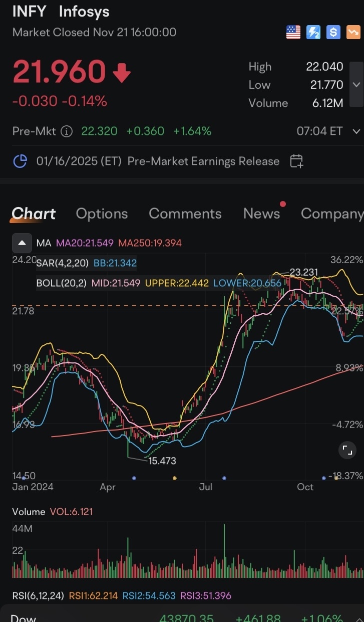Tap the High 22.040 stat
Viewport: 364px width, 622px height.
[296, 67]
